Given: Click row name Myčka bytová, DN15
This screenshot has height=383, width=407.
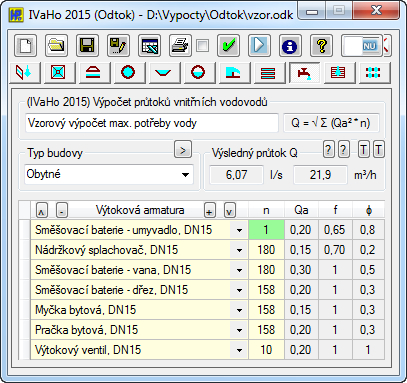Looking at the screenshot, I should (86, 310).
